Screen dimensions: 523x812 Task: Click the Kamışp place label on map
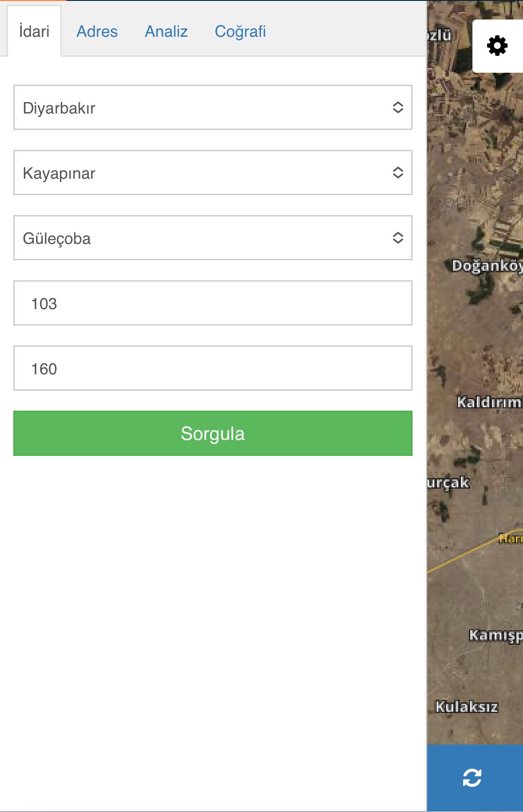coord(496,635)
